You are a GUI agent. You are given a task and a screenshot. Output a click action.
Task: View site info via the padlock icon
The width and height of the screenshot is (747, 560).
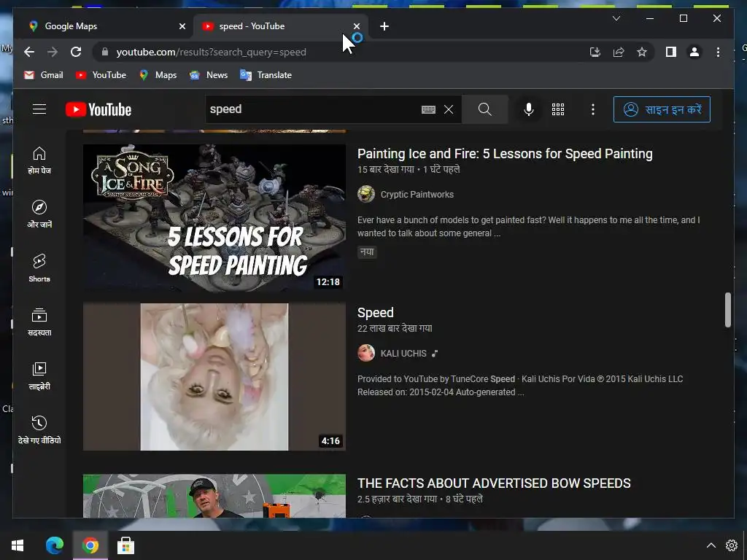click(105, 52)
